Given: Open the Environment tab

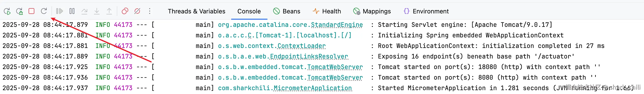Looking at the screenshot, I should [426, 11].
